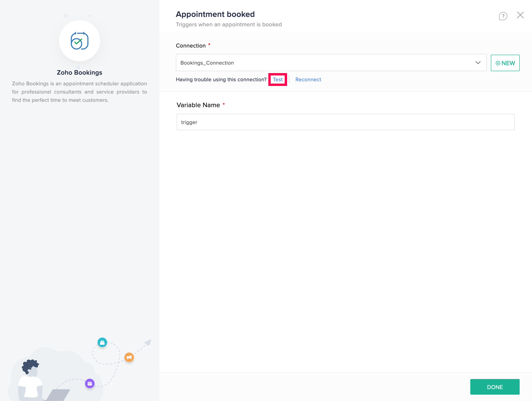Image resolution: width=532 pixels, height=401 pixels.
Task: Click the Zoho Bookings calendar logo
Action: tap(80, 41)
